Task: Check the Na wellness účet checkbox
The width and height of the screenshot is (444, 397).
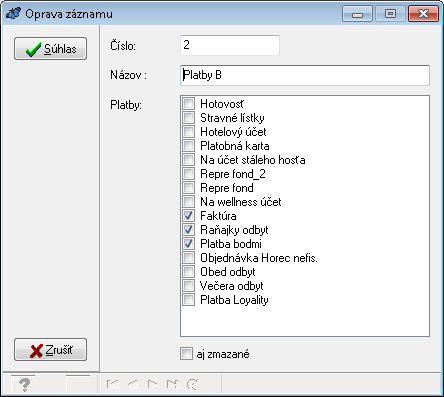Action: pos(188,202)
